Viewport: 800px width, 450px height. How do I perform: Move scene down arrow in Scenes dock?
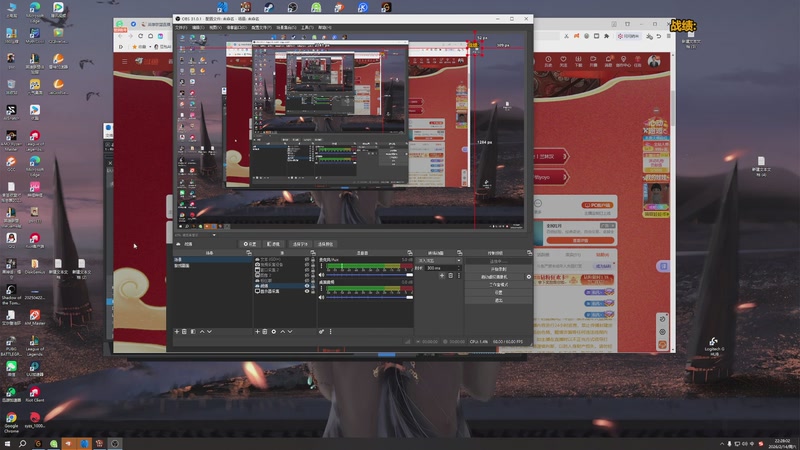pyautogui.click(x=210, y=332)
